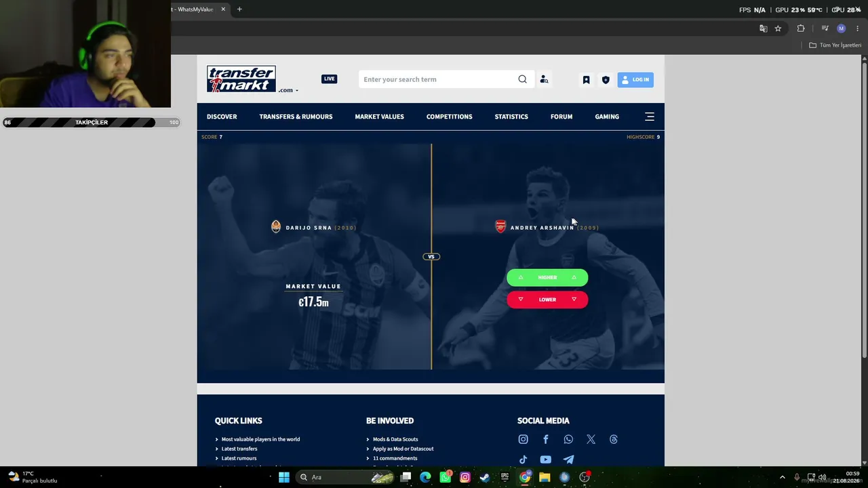Screen dimensions: 868x488
Task: Open OBS Studio from the taskbar
Action: tap(585, 477)
